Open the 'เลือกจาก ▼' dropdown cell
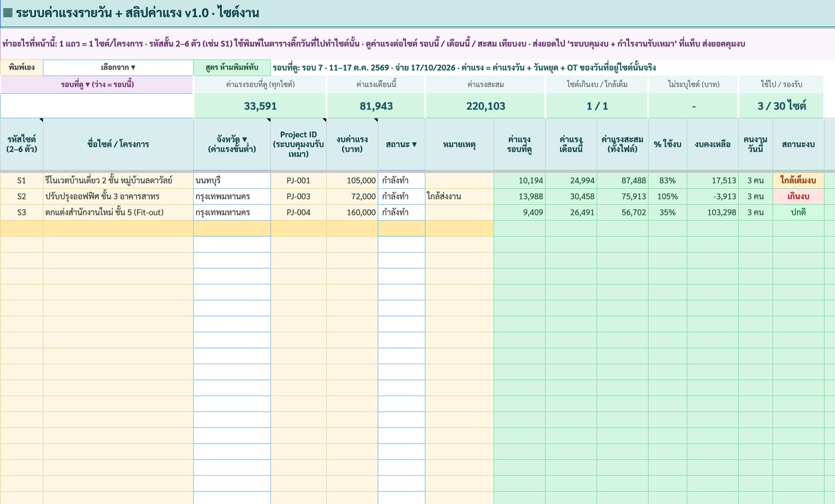The height and width of the screenshot is (504, 835). 118,67
